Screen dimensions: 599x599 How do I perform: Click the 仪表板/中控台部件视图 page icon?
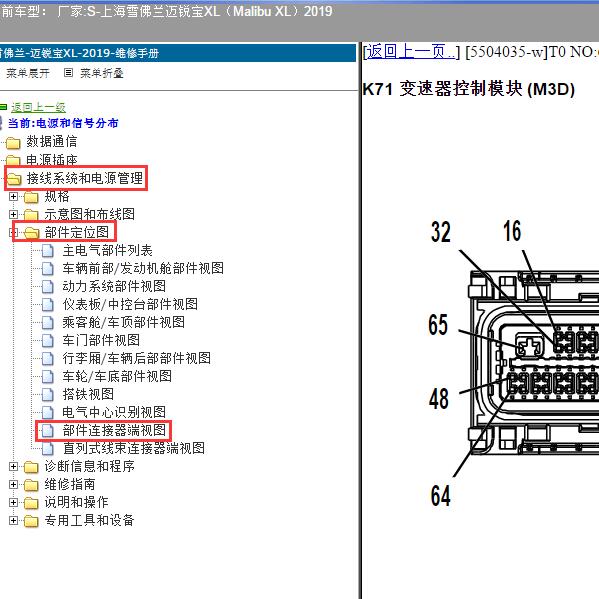pyautogui.click(x=48, y=305)
